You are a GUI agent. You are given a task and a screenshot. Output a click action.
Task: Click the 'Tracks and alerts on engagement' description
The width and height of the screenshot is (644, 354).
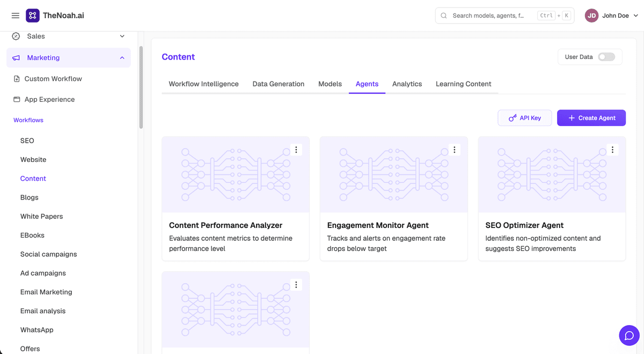click(386, 244)
